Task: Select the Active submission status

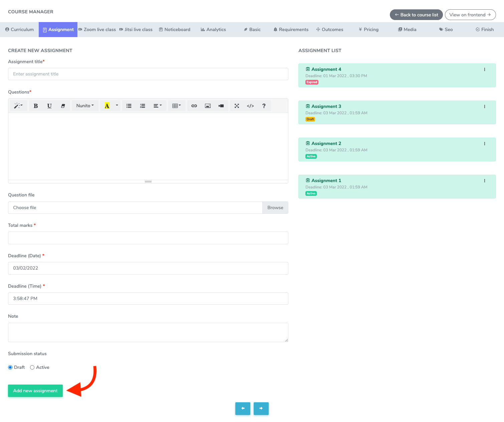Action: coord(32,367)
